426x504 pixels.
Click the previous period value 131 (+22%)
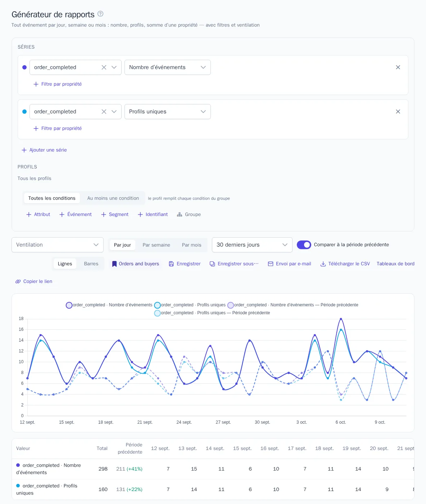pos(129,490)
